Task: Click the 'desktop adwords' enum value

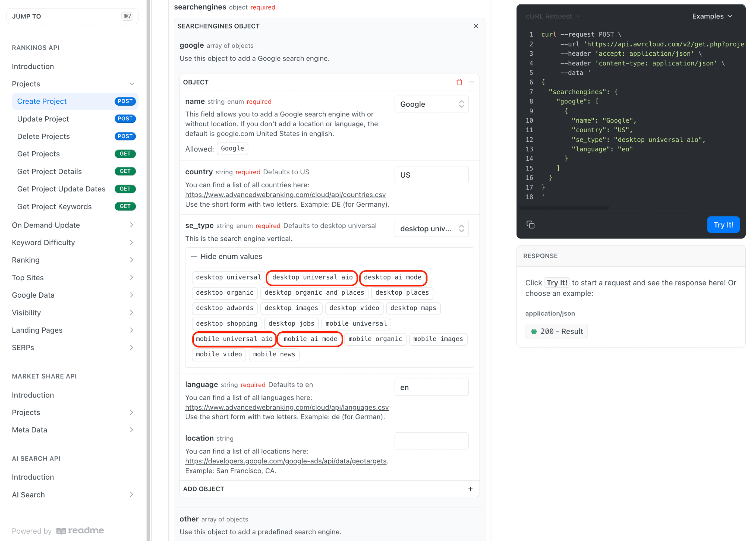Action: 224,308
